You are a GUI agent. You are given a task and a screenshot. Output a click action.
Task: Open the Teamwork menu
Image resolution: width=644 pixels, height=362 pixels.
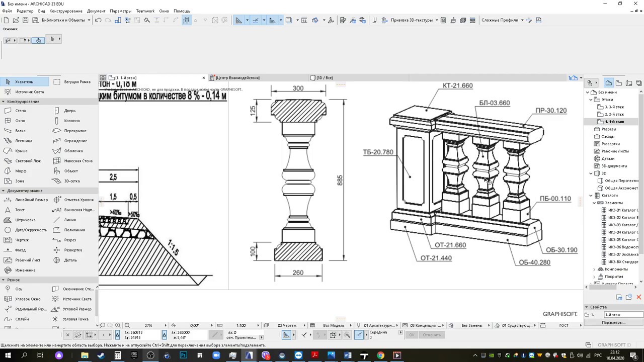(145, 11)
